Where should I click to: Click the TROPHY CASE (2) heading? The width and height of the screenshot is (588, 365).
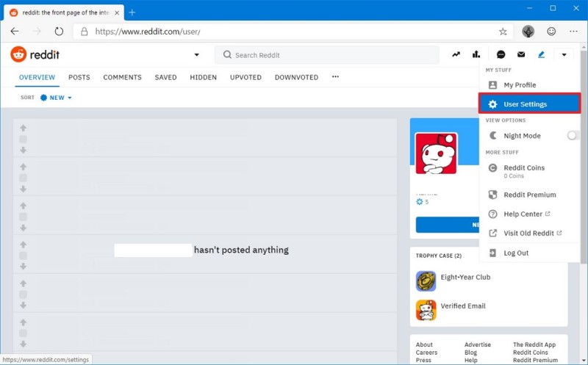pyautogui.click(x=438, y=256)
